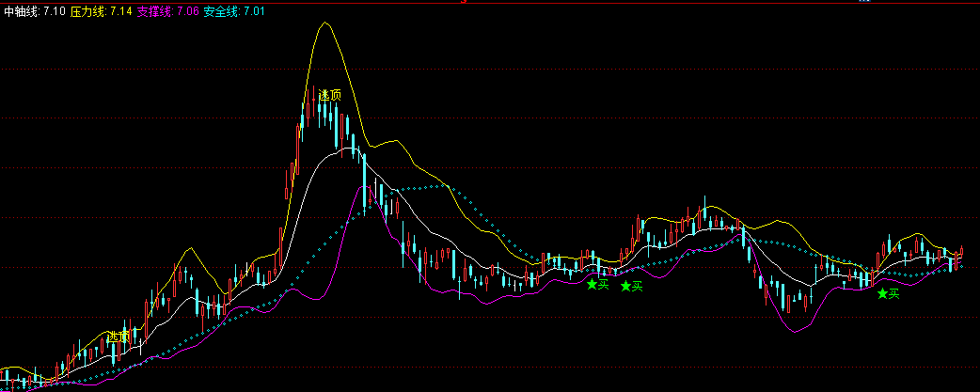The width and height of the screenshot is (980, 392).
Task: Click the second green star buy marker
Action: (x=625, y=286)
